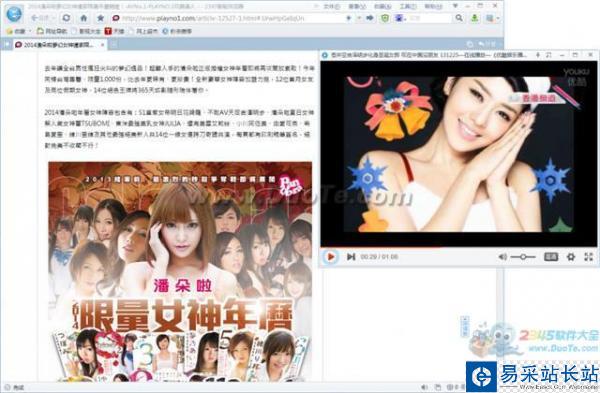Open the 文件 menu in the browser
The width and height of the screenshot is (600, 393).
pos(331,6)
